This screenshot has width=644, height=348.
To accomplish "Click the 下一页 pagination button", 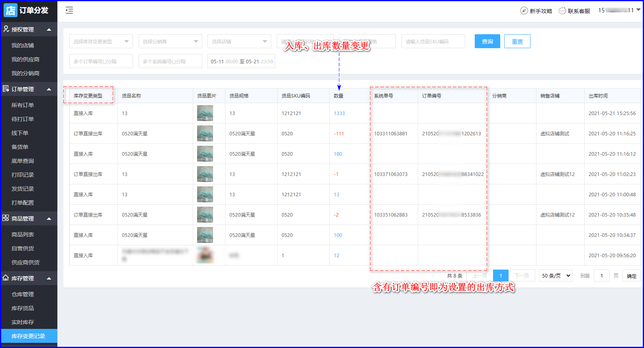I will (x=522, y=276).
